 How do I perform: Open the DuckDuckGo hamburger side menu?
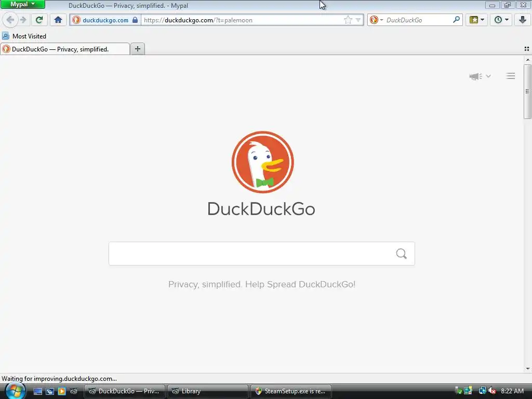point(511,76)
